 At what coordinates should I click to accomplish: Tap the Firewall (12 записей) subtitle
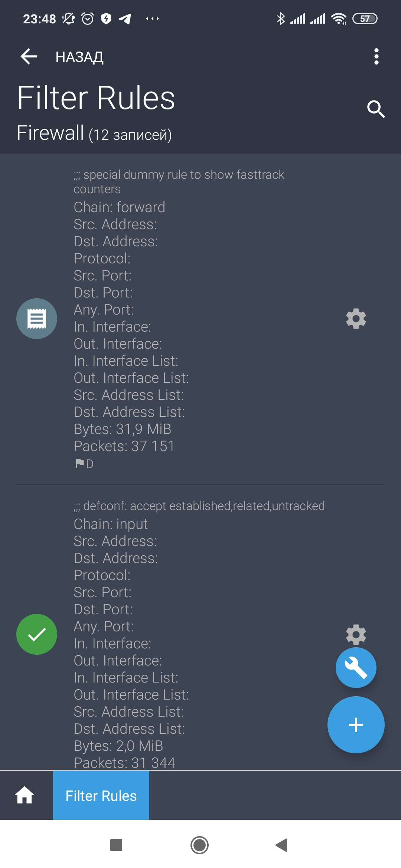pyautogui.click(x=94, y=134)
